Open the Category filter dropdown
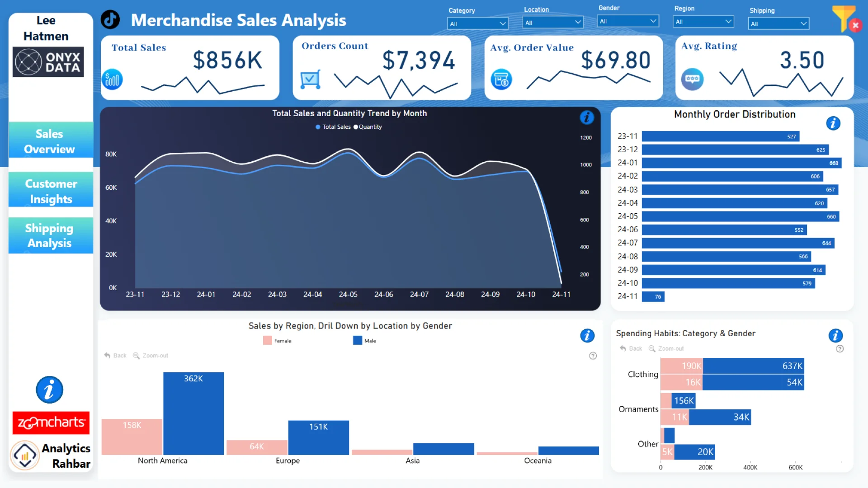Screen dimensions: 868x488 [x=478, y=23]
